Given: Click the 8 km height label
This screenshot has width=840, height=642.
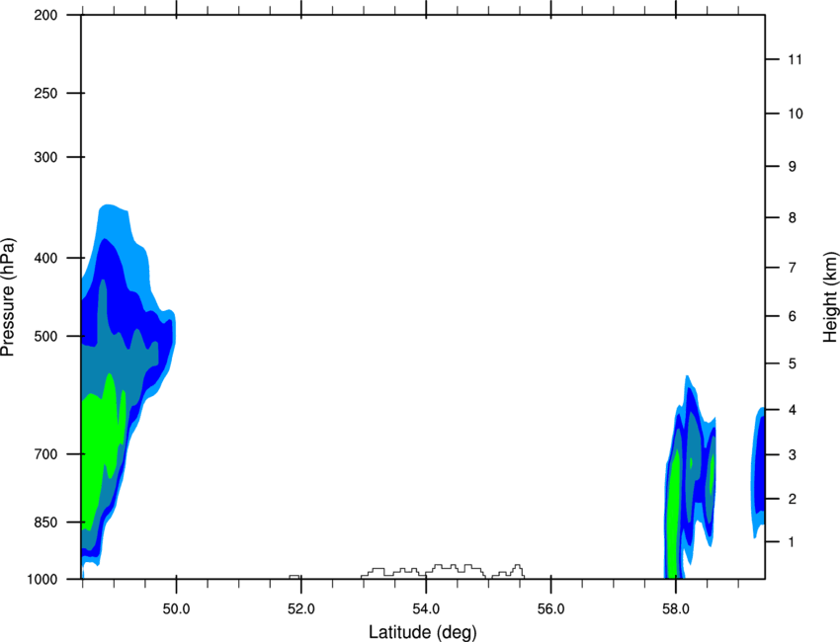Looking at the screenshot, I should coord(793,218).
